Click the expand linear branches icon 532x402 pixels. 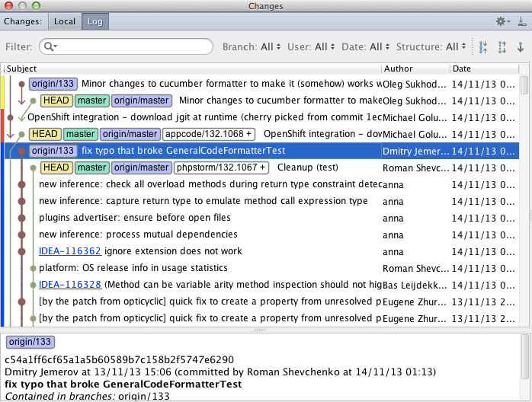pos(502,47)
